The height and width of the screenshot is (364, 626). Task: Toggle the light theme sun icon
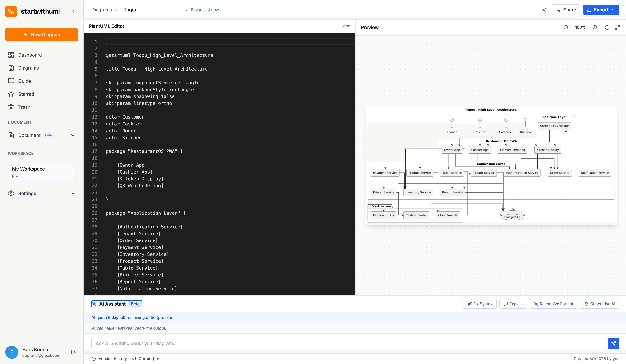coord(544,10)
